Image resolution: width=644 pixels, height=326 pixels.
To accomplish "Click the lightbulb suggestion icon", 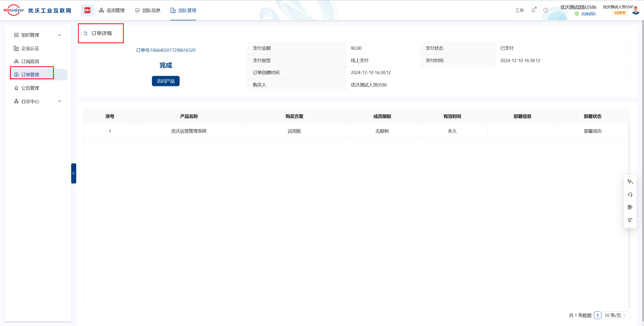I will tap(630, 220).
